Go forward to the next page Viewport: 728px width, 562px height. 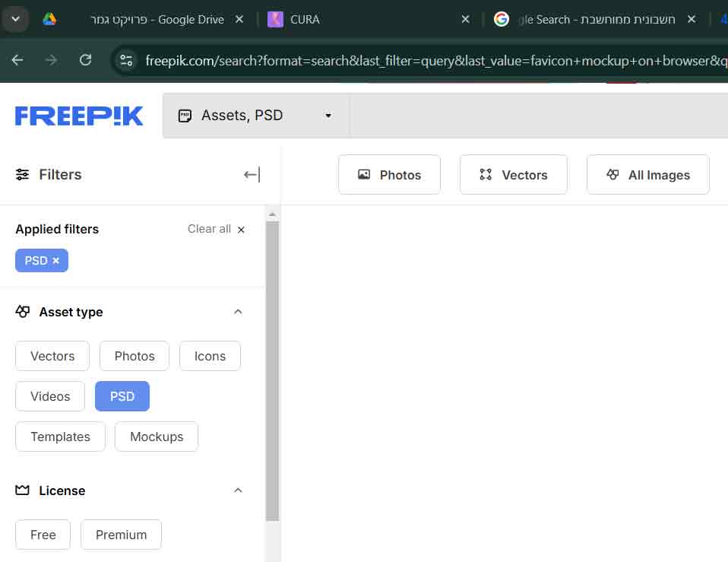(51, 60)
